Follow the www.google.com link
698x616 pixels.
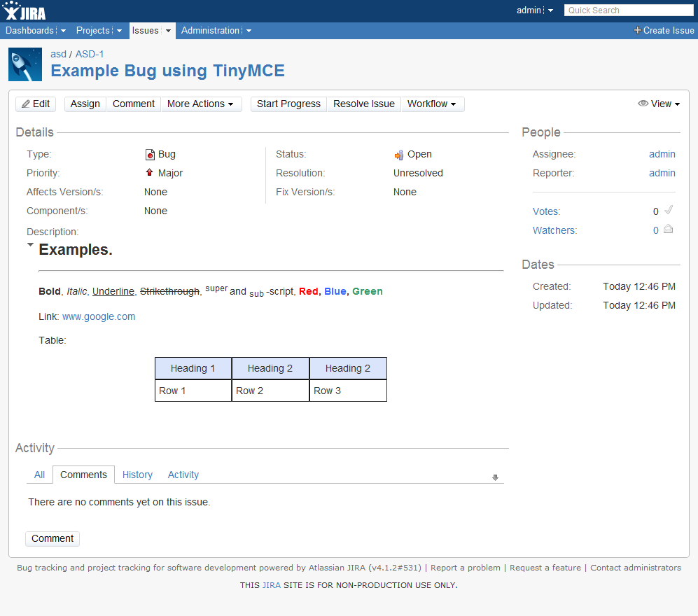[x=99, y=316]
